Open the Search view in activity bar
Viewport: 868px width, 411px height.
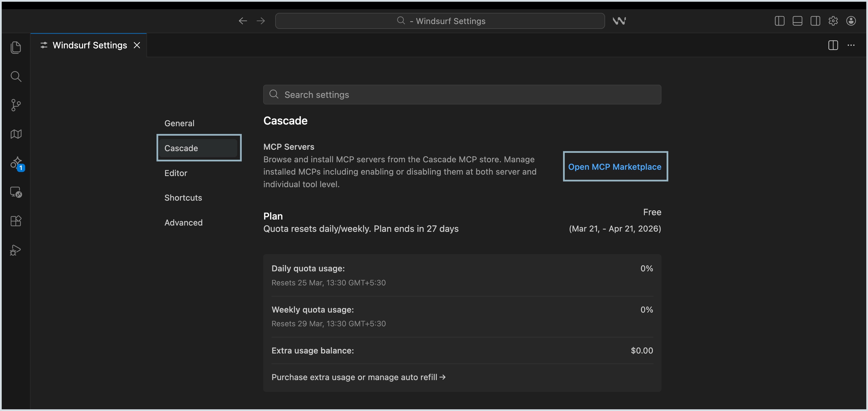[x=16, y=76]
